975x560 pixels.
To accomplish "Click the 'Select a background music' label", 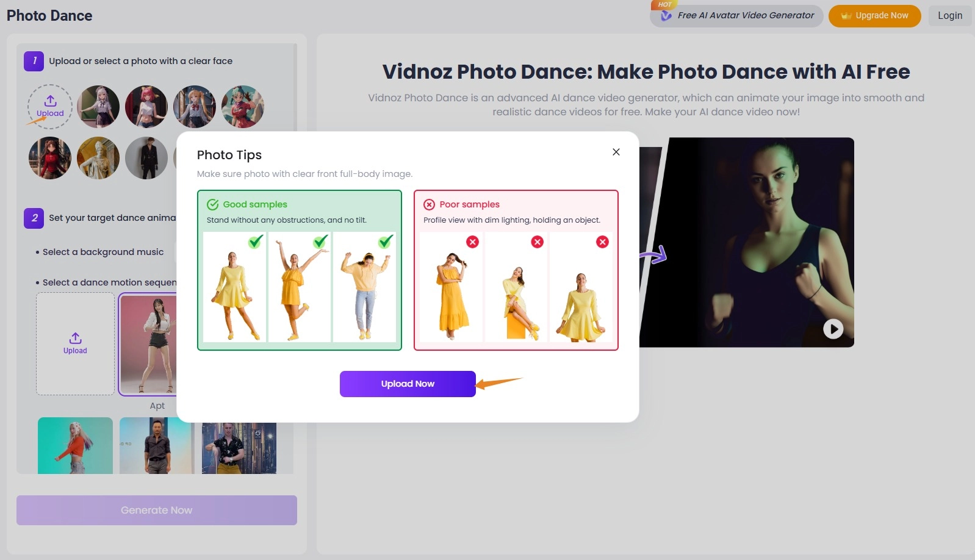I will coord(103,252).
